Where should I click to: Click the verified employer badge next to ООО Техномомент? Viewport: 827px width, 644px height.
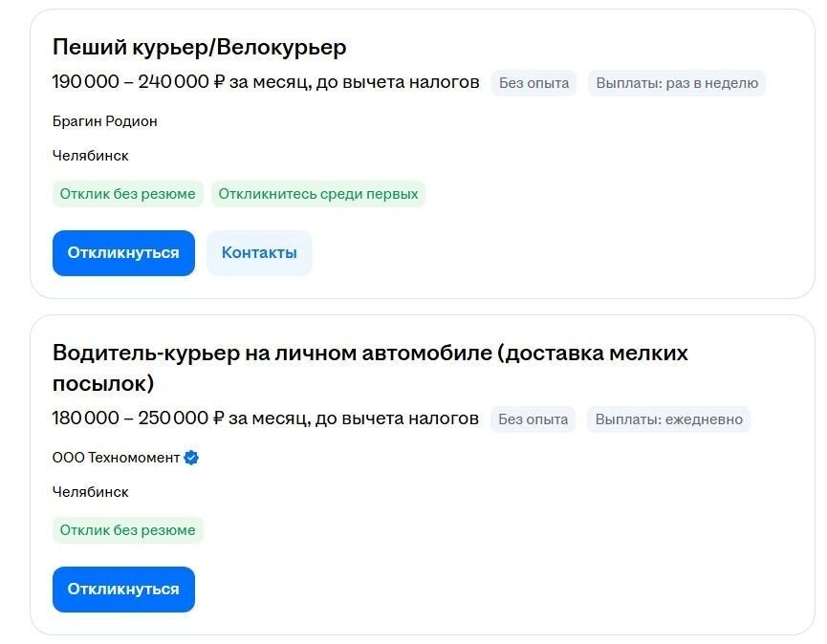[191, 458]
